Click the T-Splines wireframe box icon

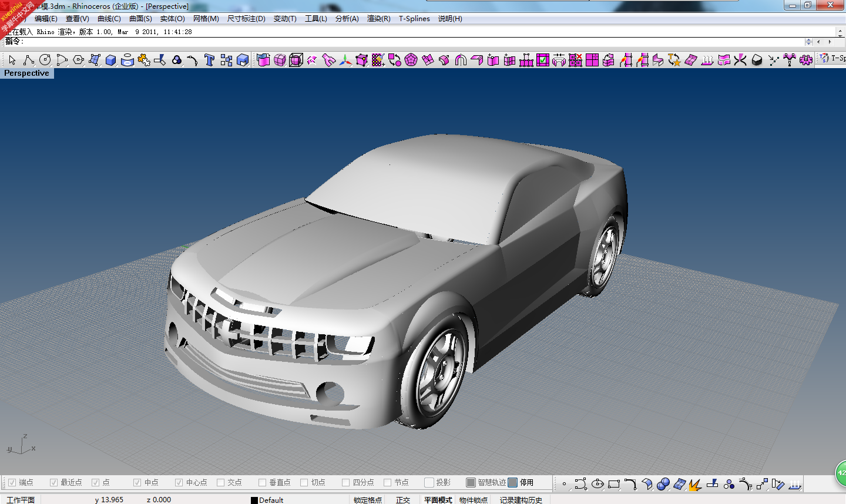pyautogui.click(x=296, y=60)
